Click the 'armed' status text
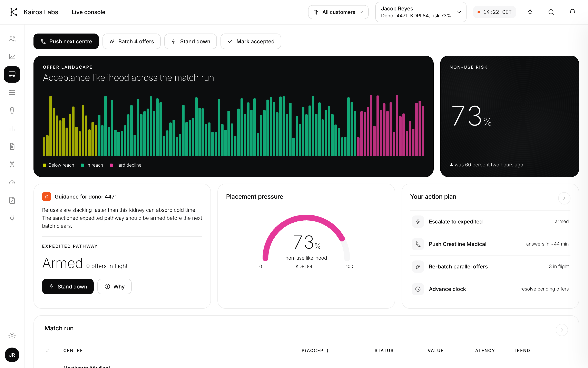 561,221
